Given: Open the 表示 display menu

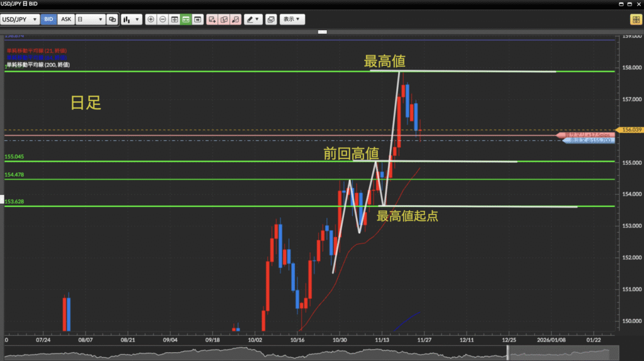Looking at the screenshot, I should (x=292, y=19).
